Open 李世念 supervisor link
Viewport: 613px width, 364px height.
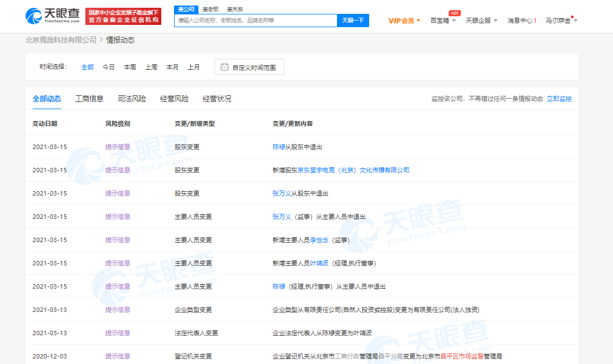[x=319, y=240]
